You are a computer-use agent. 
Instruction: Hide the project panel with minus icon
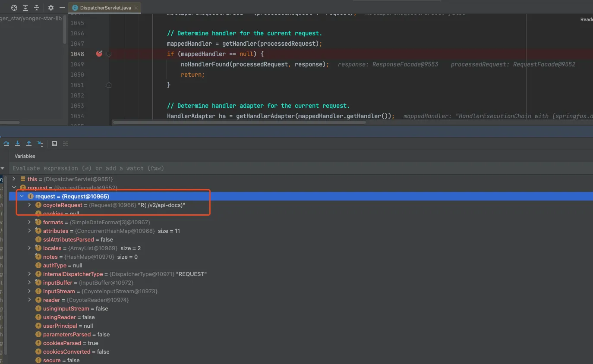click(x=62, y=8)
